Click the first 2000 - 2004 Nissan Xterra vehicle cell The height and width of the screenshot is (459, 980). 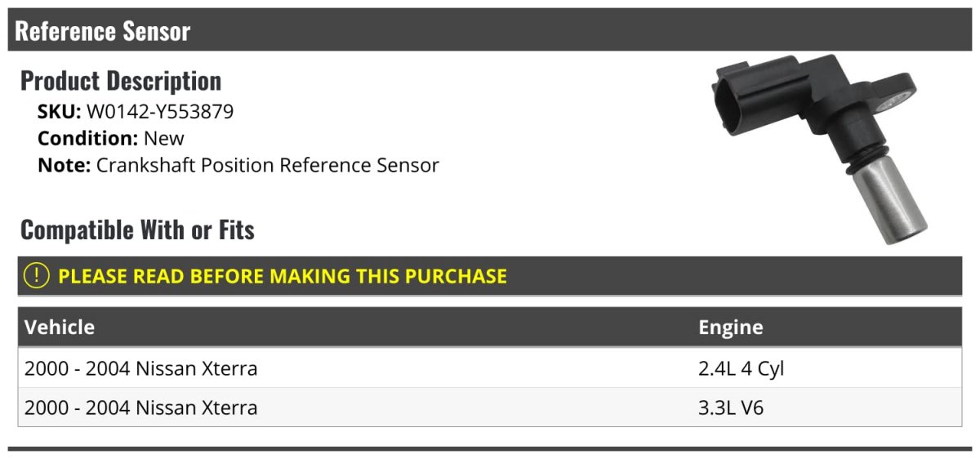point(141,368)
